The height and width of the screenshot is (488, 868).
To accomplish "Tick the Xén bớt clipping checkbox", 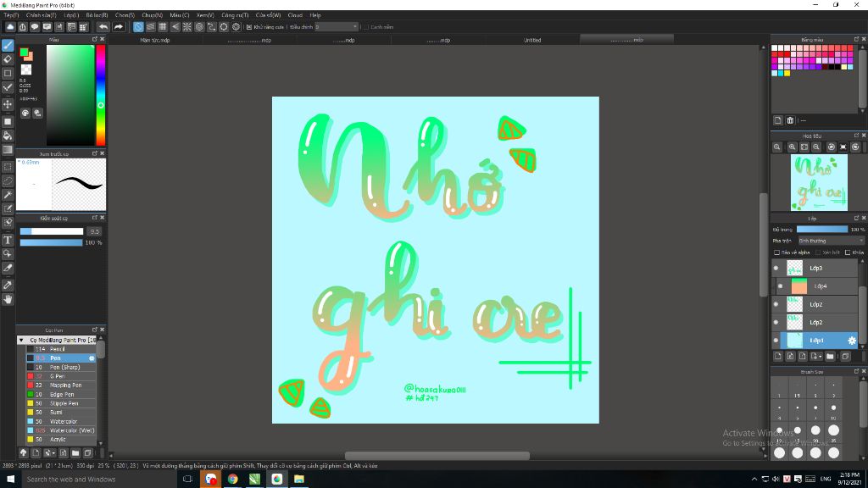I will tap(818, 252).
